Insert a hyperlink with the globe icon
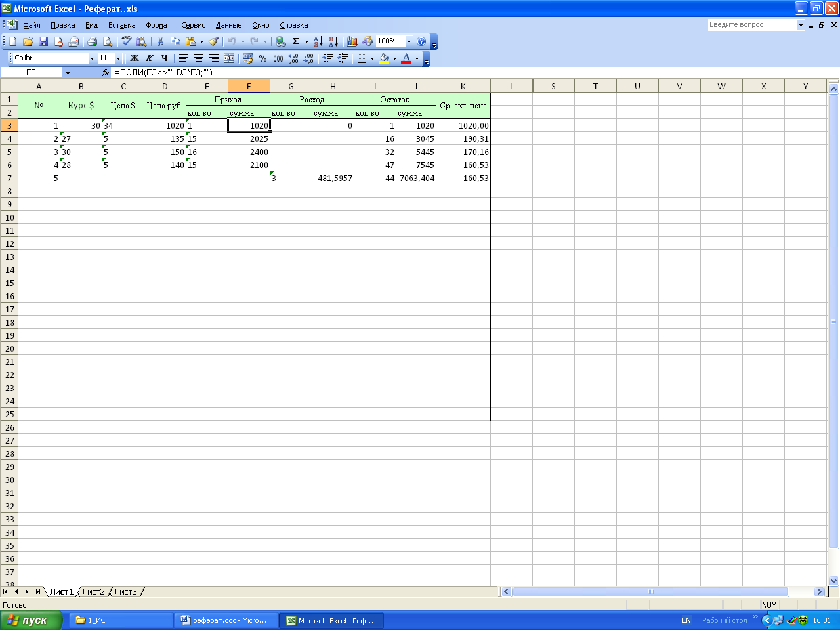 pos(281,41)
